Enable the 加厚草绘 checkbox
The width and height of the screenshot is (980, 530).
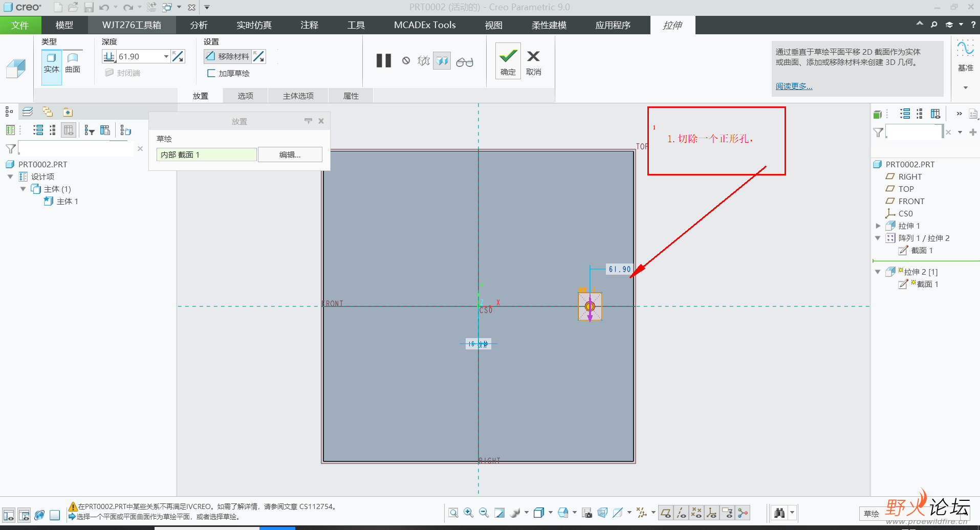[211, 73]
